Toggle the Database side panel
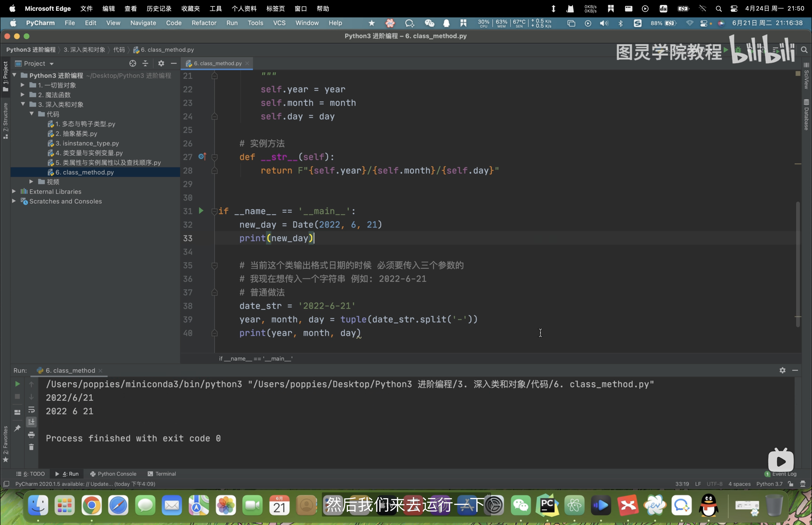 [x=806, y=114]
